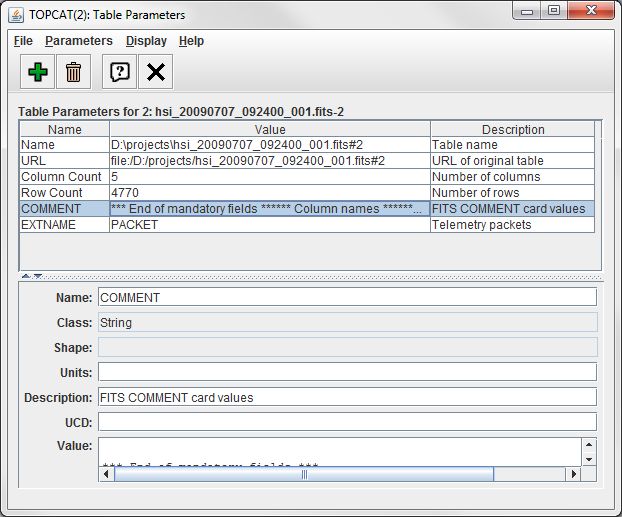Click the PACKET value cell
622x517 pixels.
pyautogui.click(x=270, y=225)
